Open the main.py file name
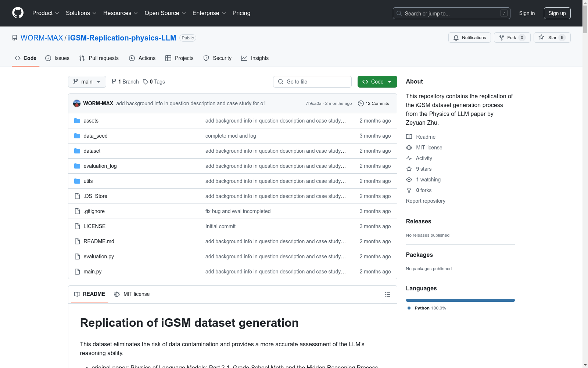Screen dimensions: 588x368 (x=93, y=272)
